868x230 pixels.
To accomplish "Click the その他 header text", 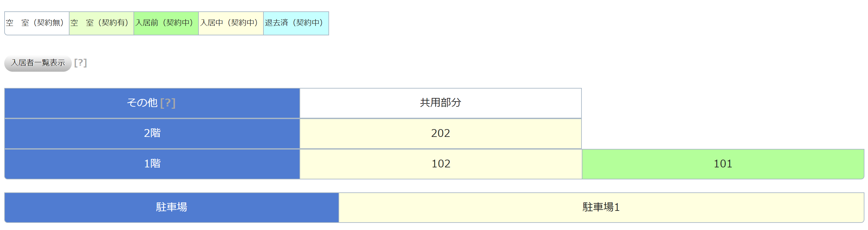I will pos(142,103).
